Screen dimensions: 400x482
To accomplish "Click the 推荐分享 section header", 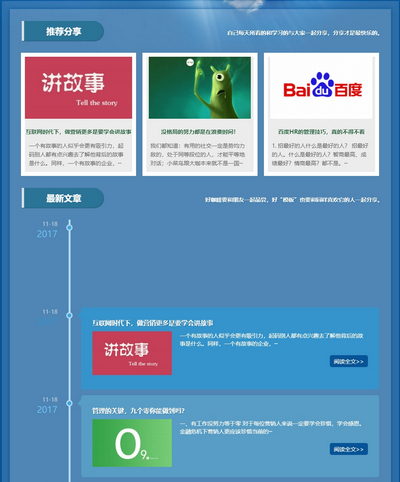I will 63,31.
